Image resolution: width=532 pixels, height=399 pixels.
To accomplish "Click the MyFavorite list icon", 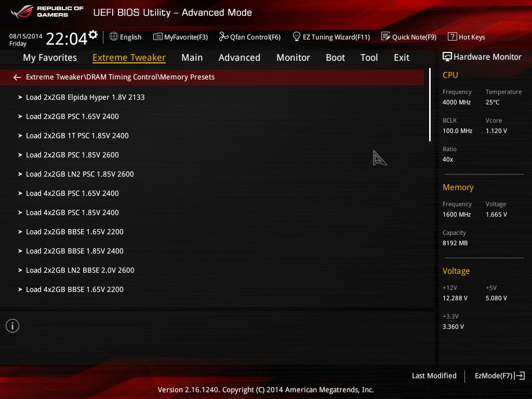I will tap(158, 37).
